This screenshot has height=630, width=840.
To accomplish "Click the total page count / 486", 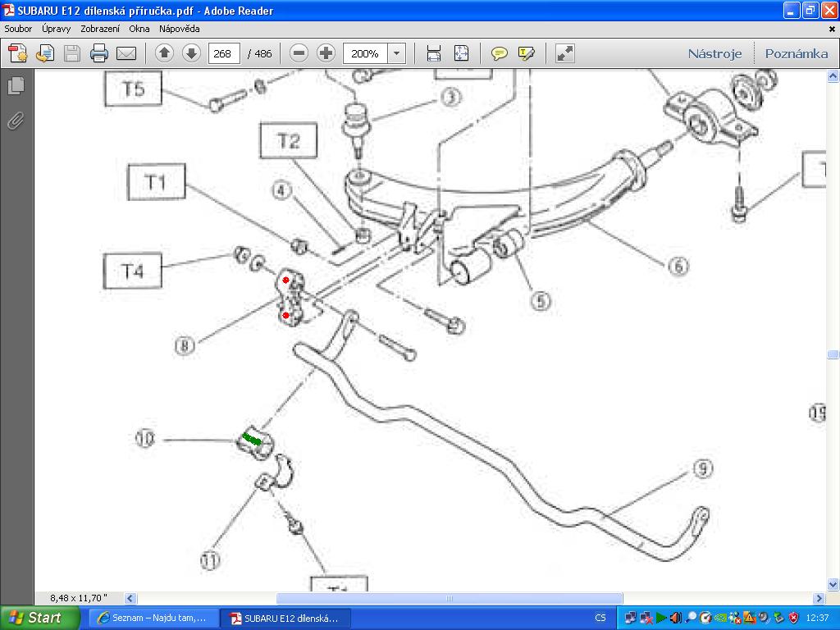I will pyautogui.click(x=260, y=53).
